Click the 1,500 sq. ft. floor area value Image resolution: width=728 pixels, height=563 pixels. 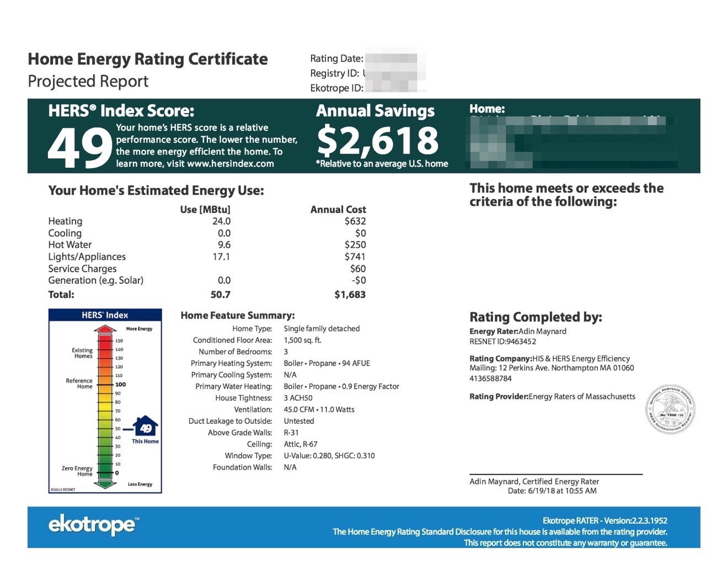coord(302,341)
